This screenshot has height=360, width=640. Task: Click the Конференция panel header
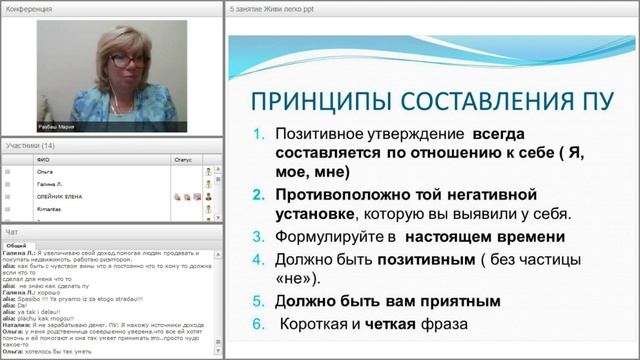tap(112, 9)
